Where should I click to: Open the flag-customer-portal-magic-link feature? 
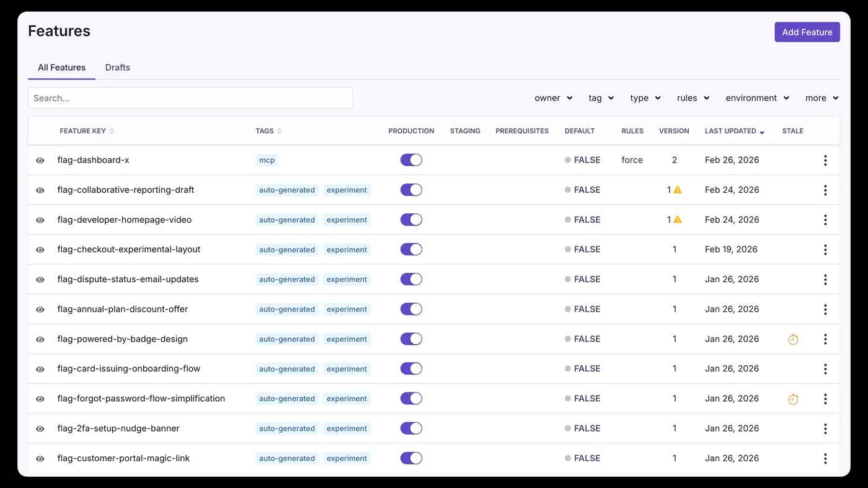pos(123,458)
